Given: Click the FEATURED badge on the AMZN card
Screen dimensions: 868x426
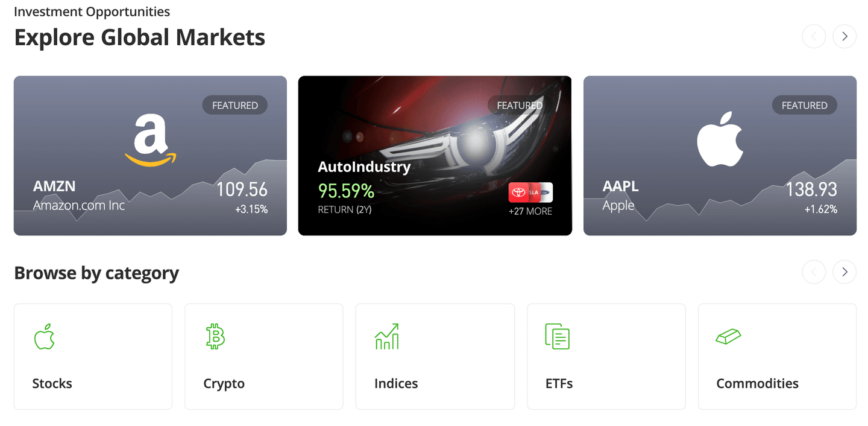Looking at the screenshot, I should tap(234, 104).
